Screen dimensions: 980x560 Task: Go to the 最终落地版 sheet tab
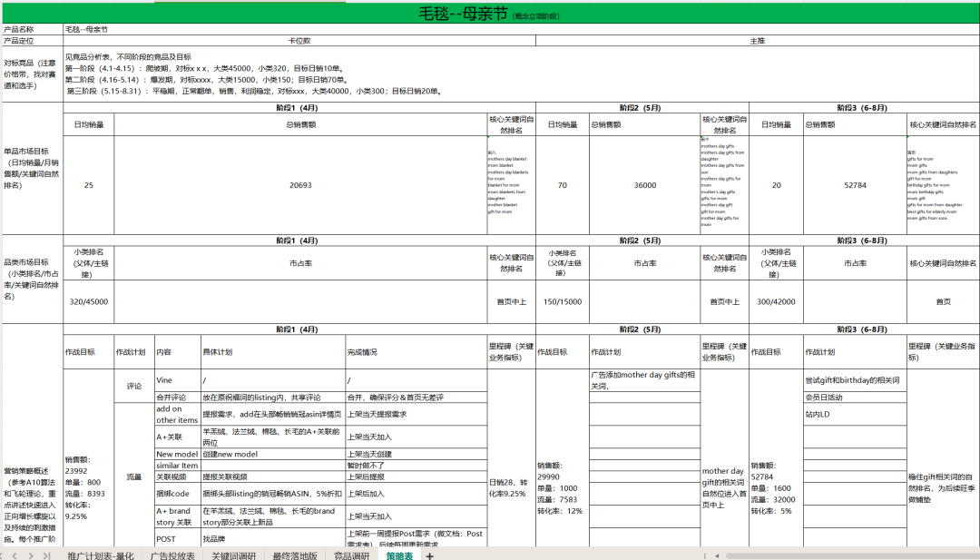point(295,555)
